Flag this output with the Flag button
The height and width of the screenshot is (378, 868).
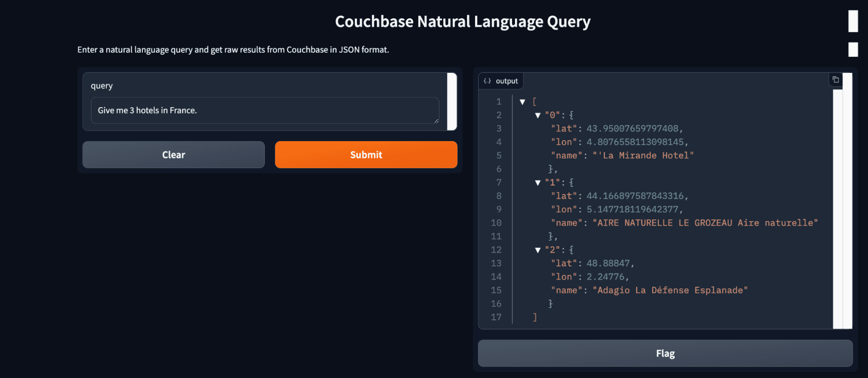coord(665,353)
